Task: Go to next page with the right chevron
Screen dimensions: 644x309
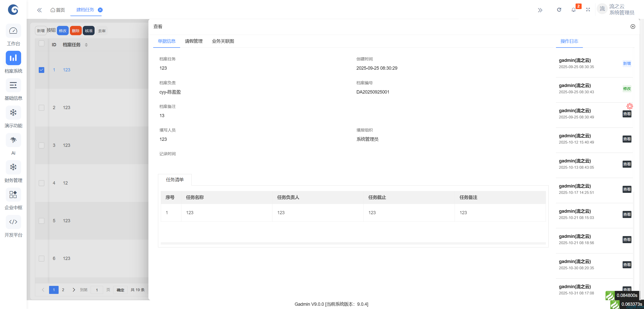Action: coord(74,290)
